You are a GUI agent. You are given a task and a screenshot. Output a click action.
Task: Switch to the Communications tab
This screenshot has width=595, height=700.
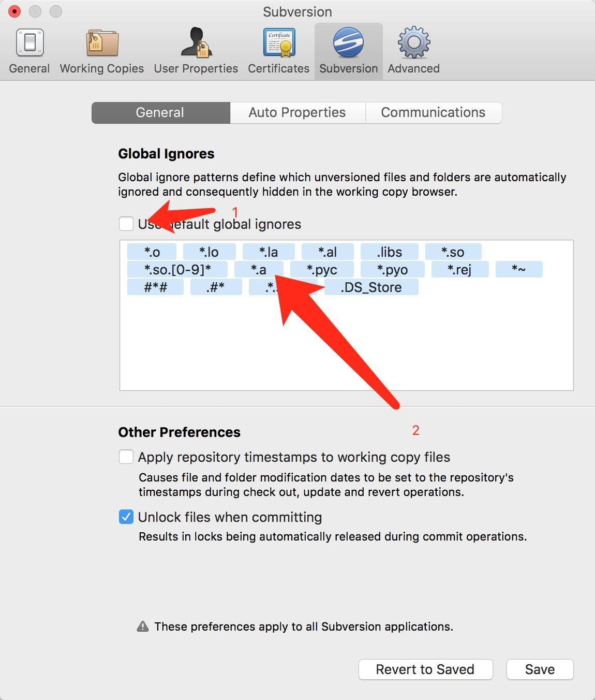click(434, 112)
